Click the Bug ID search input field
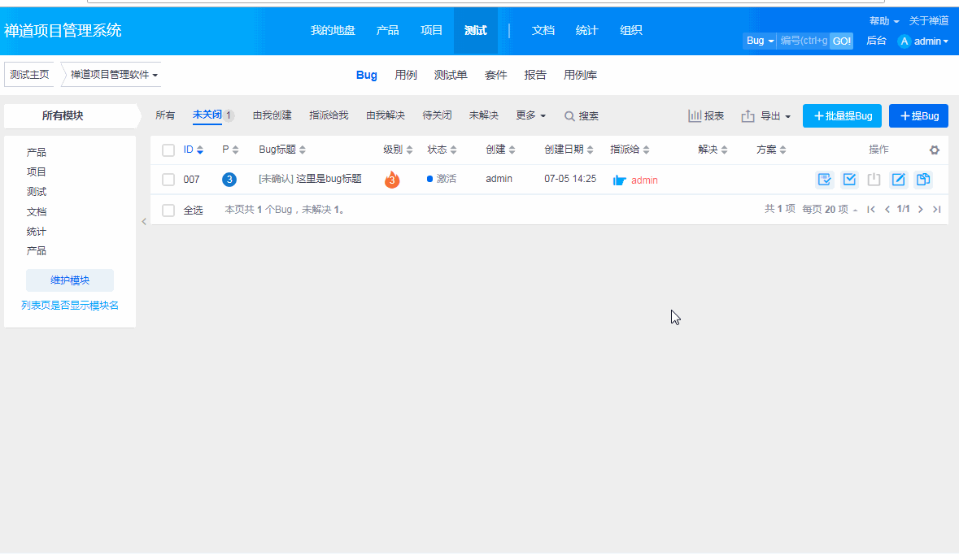Screen dimensions: 959x560 (803, 41)
